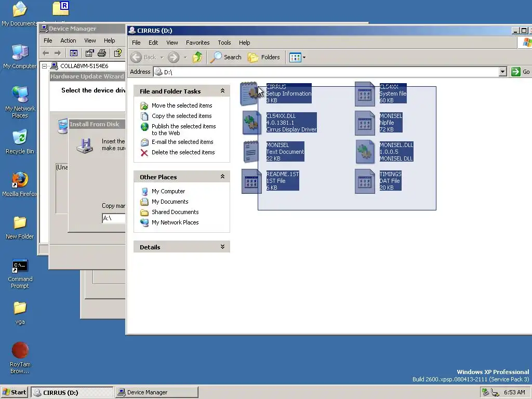Switch to Device Manager taskbar button
The image size is (532, 399).
click(156, 392)
